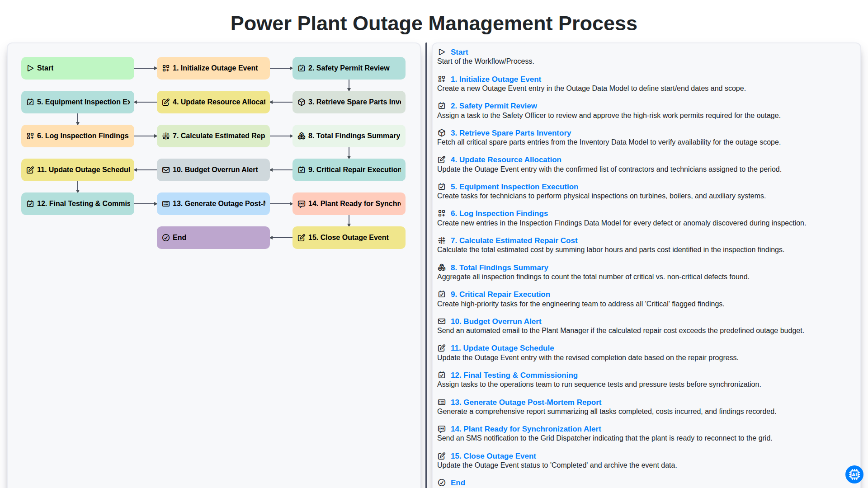Click the aggregate icon in Total Findings Summary node

(302, 136)
